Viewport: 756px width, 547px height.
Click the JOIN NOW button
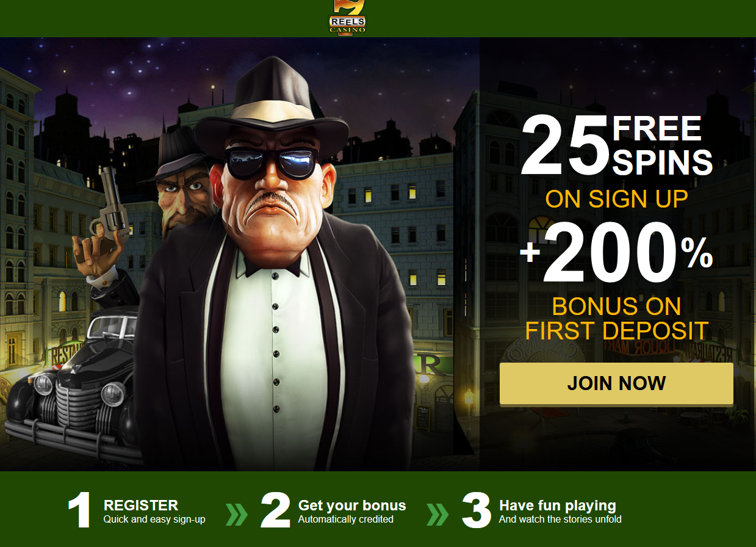(x=616, y=383)
